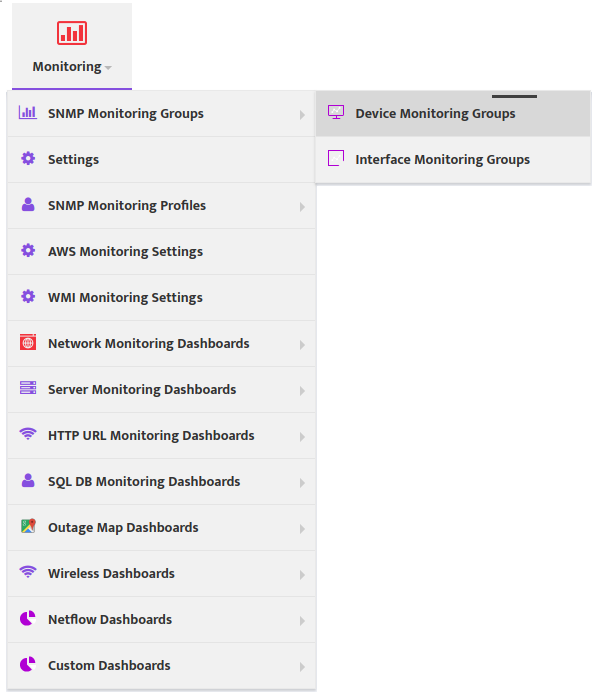Click the red Monitoring bar chart icon
The height and width of the screenshot is (698, 597).
click(72, 33)
